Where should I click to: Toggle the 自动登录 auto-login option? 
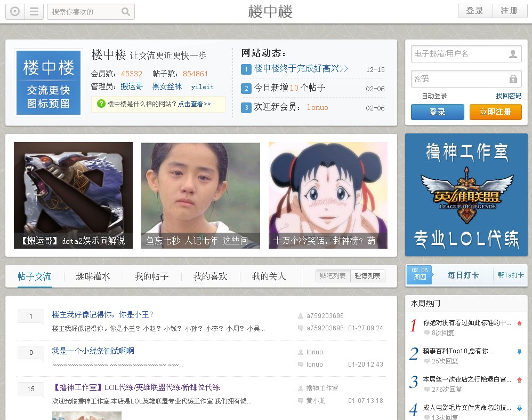point(433,96)
